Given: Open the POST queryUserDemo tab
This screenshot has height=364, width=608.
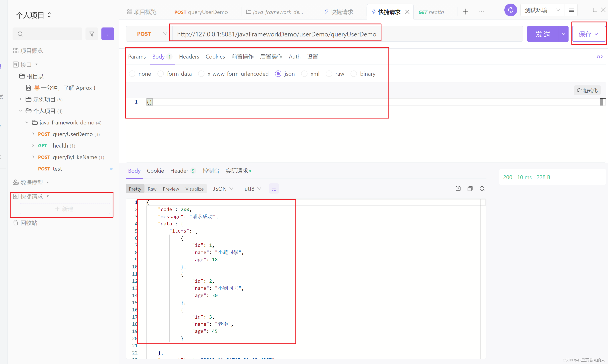Looking at the screenshot, I should (201, 12).
